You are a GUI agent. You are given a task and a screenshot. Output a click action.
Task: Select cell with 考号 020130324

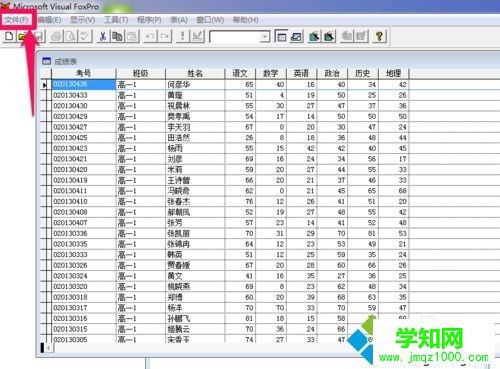pyautogui.click(x=84, y=276)
